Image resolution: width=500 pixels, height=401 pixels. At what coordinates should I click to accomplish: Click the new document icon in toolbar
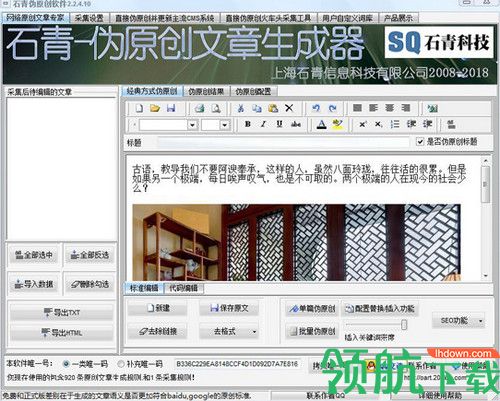coord(139,108)
